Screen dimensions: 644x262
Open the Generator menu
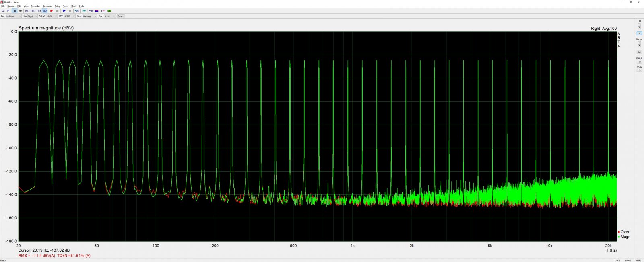click(x=47, y=6)
